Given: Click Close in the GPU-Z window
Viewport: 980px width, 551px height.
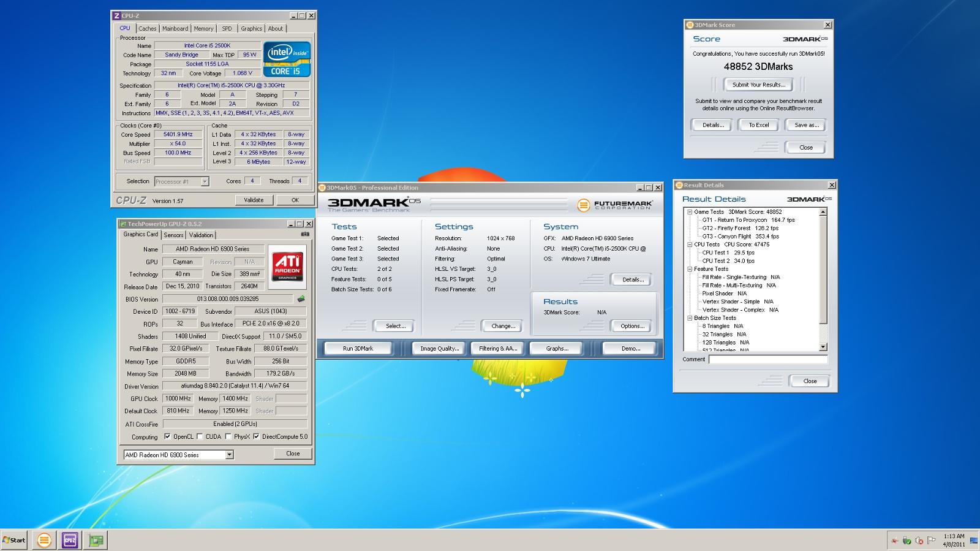Looking at the screenshot, I should (x=293, y=454).
